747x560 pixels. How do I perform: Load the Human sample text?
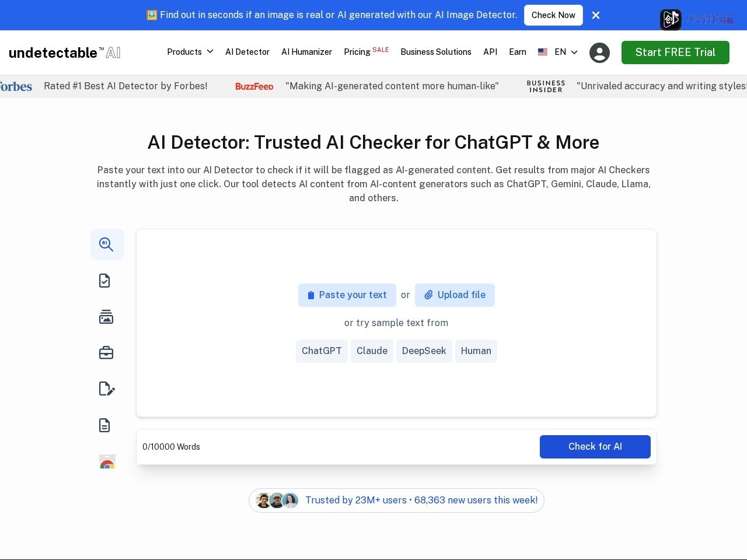pos(476,351)
